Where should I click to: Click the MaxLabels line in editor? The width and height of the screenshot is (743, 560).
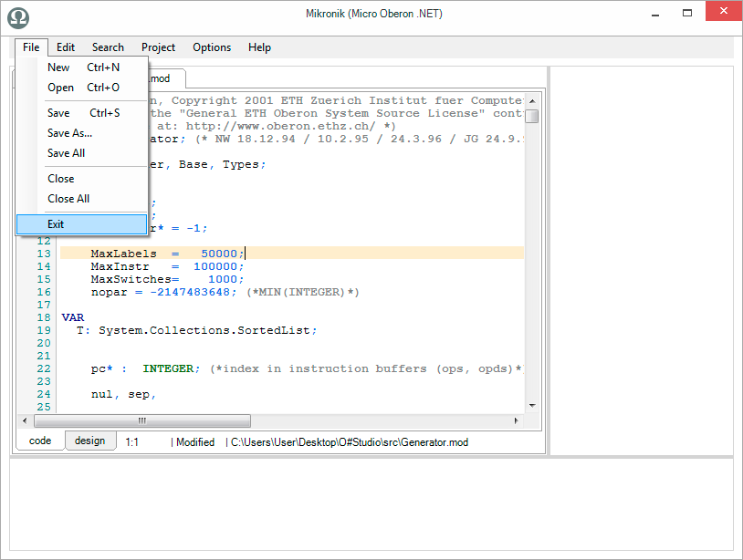[292, 254]
